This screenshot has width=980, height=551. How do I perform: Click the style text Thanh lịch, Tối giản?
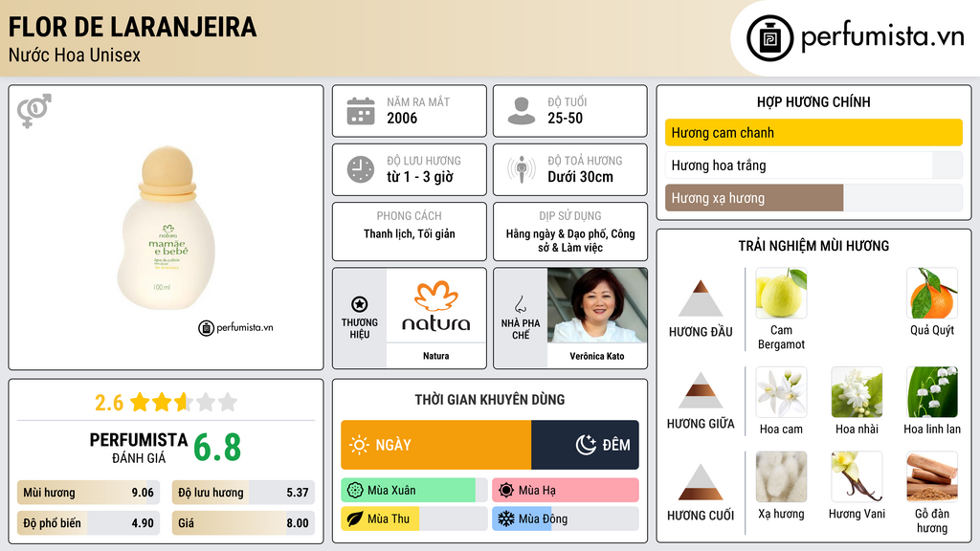(410, 234)
